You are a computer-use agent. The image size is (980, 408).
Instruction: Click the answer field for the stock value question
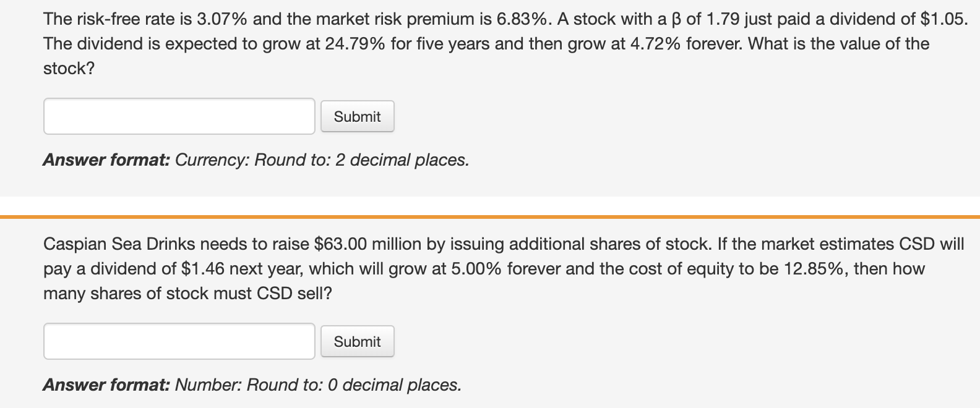(x=179, y=116)
